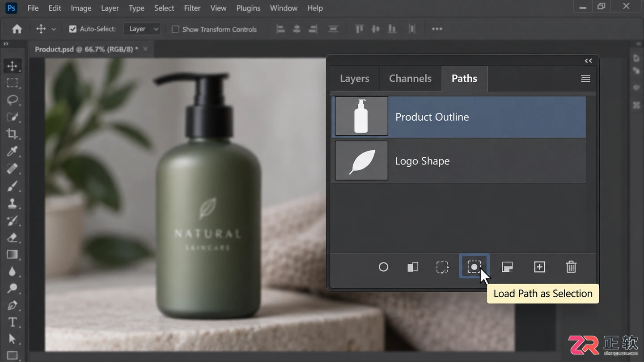
Task: Select the Eraser tool
Action: tap(12, 237)
